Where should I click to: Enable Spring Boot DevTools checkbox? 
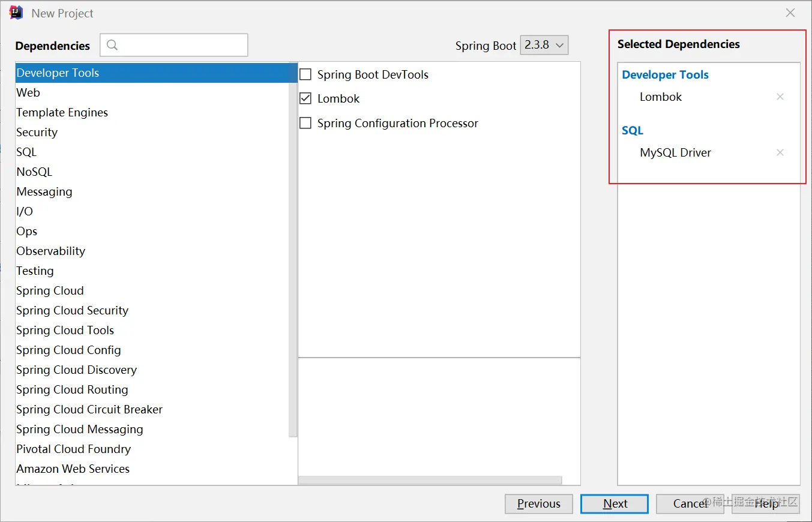305,74
